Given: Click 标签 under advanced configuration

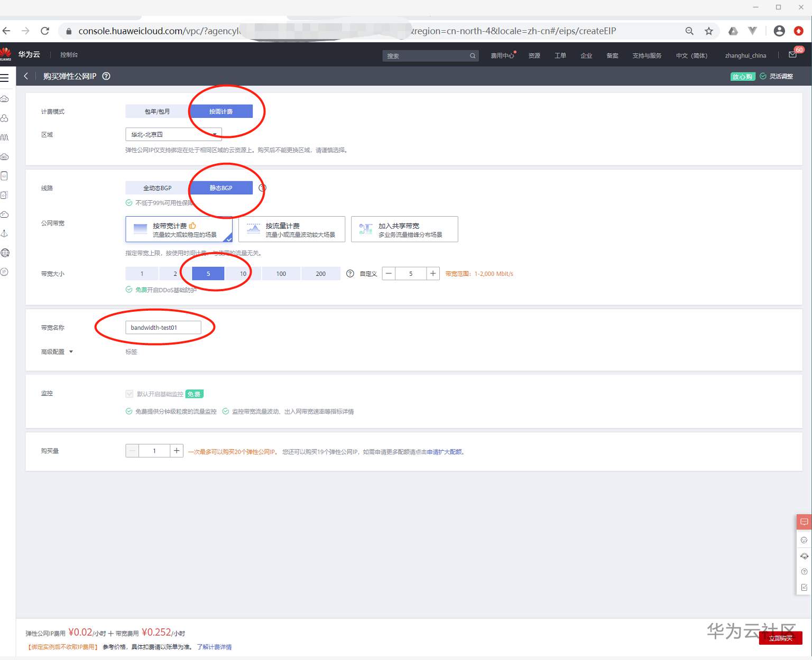Looking at the screenshot, I should [x=131, y=352].
